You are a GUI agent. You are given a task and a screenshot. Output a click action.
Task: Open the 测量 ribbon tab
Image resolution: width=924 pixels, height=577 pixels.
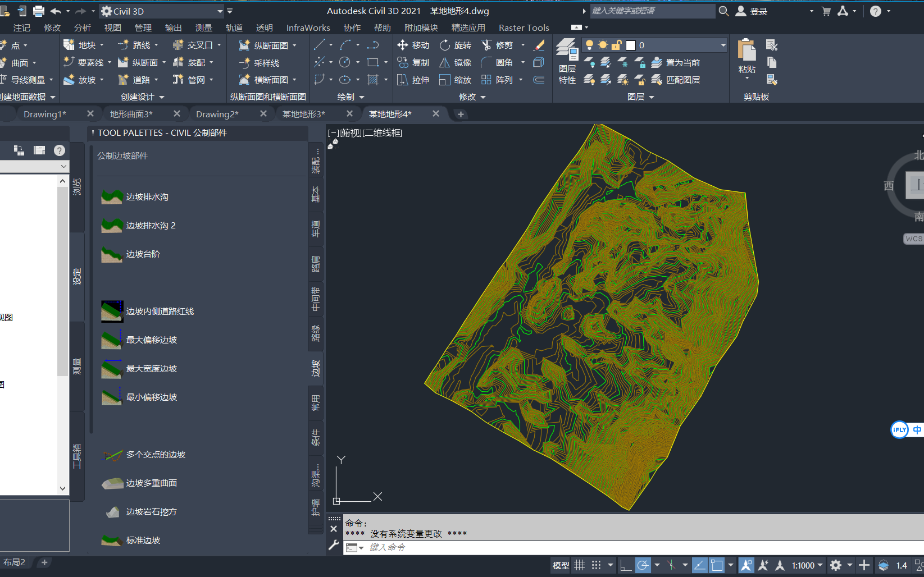click(x=203, y=27)
